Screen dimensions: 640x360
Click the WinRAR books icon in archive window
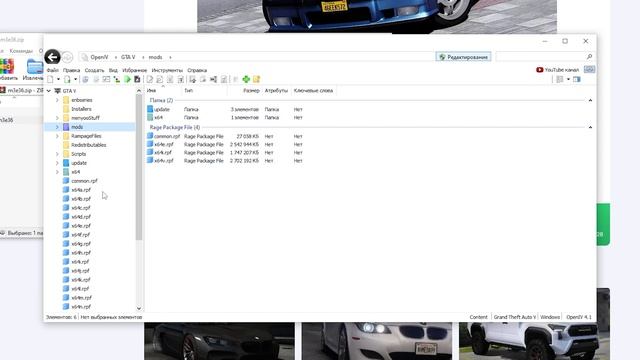7,66
